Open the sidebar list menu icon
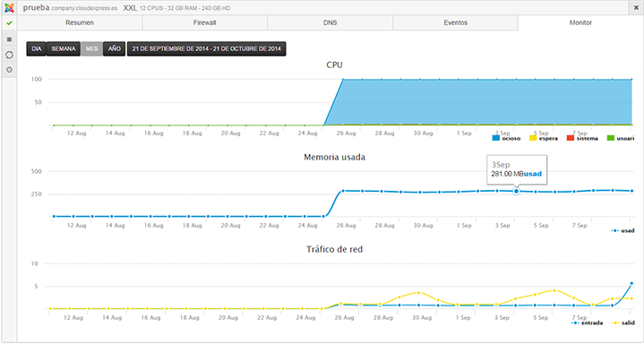 click(x=9, y=39)
